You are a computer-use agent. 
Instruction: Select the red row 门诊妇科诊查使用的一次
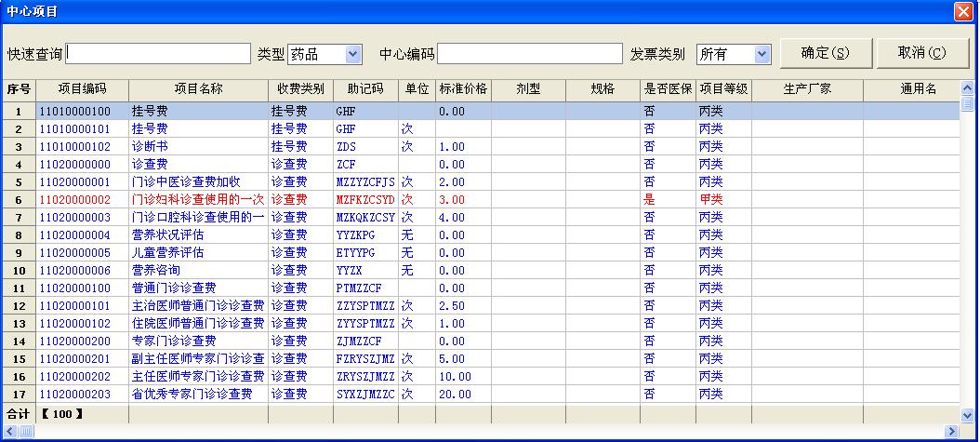point(198,200)
